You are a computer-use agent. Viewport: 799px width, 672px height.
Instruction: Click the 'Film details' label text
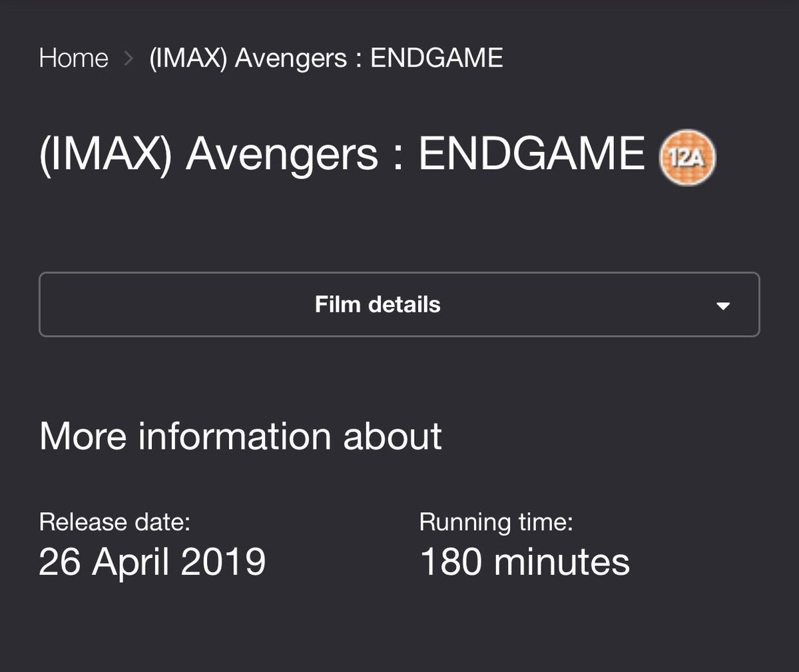[x=378, y=304]
